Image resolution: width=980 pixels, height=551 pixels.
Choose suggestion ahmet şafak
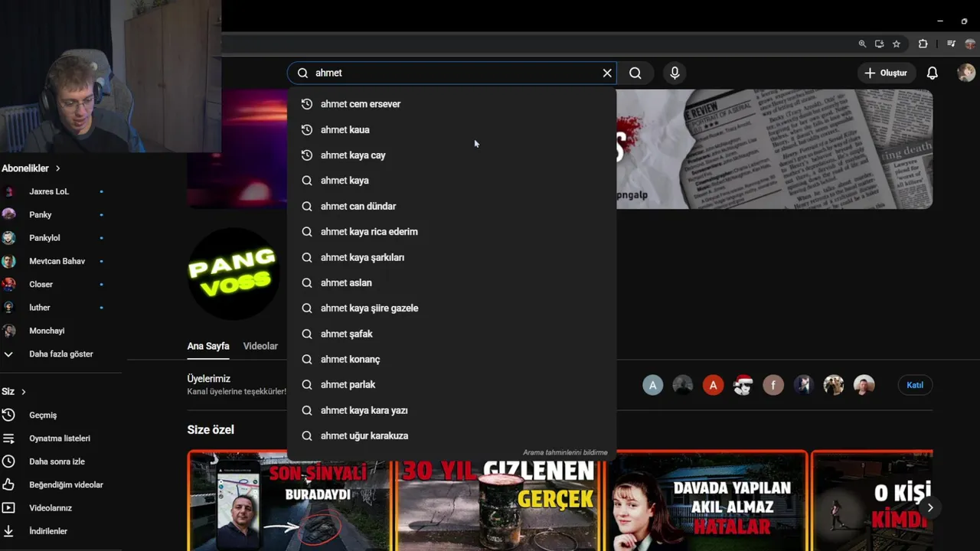452,334
